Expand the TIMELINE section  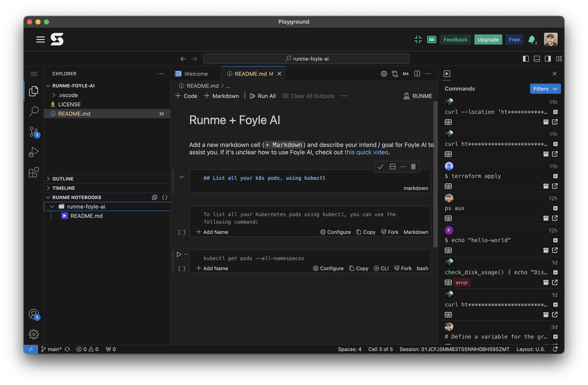107,188
